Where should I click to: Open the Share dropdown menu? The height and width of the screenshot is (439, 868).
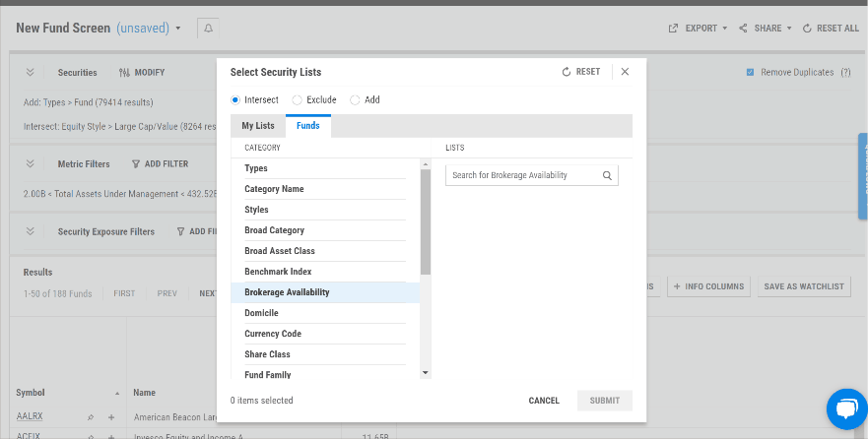click(766, 29)
